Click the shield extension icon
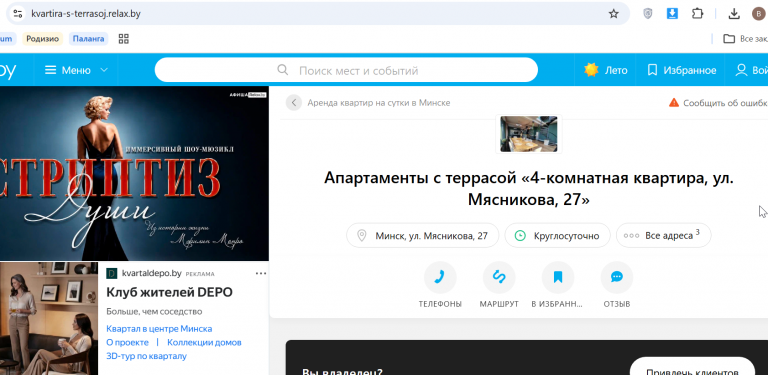768x375 pixels. coord(648,14)
